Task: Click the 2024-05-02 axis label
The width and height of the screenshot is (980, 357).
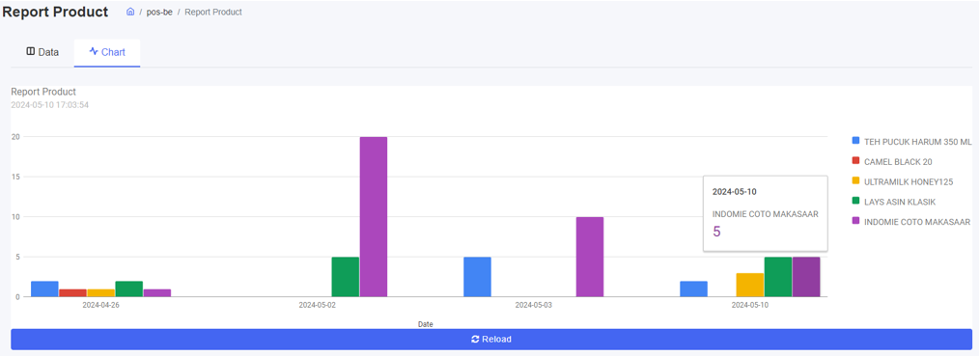Action: point(317,305)
